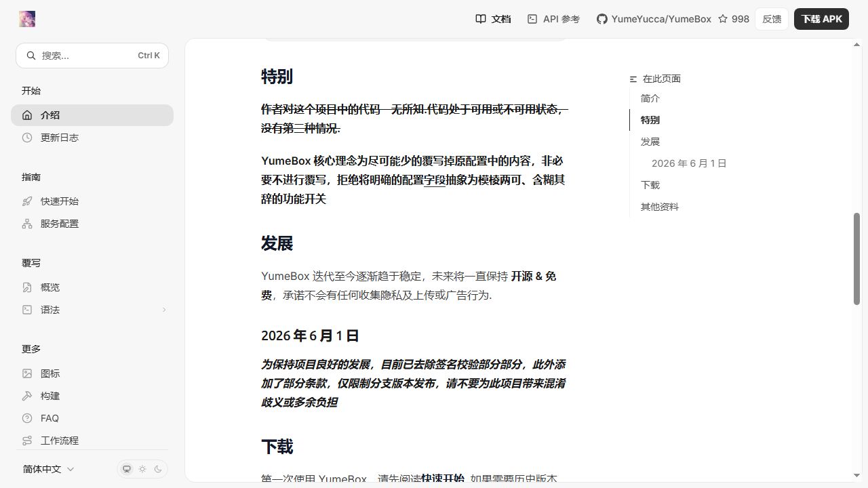Switch to dark theme
Image resolution: width=868 pixels, height=488 pixels.
tap(158, 469)
